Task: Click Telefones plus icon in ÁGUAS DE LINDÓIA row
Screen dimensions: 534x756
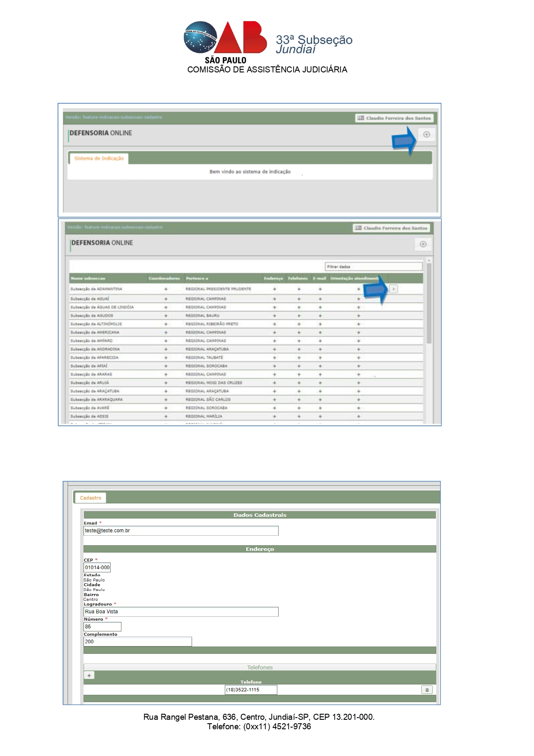Action: (299, 307)
